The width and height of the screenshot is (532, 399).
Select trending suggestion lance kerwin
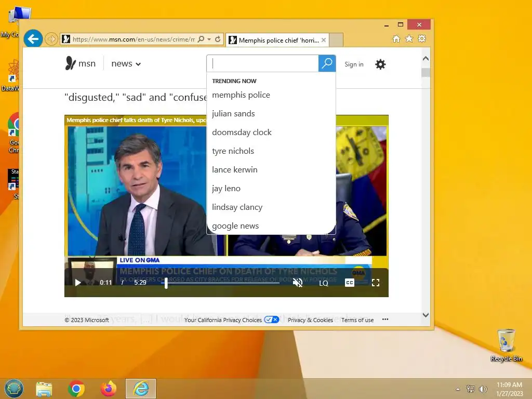pos(234,170)
